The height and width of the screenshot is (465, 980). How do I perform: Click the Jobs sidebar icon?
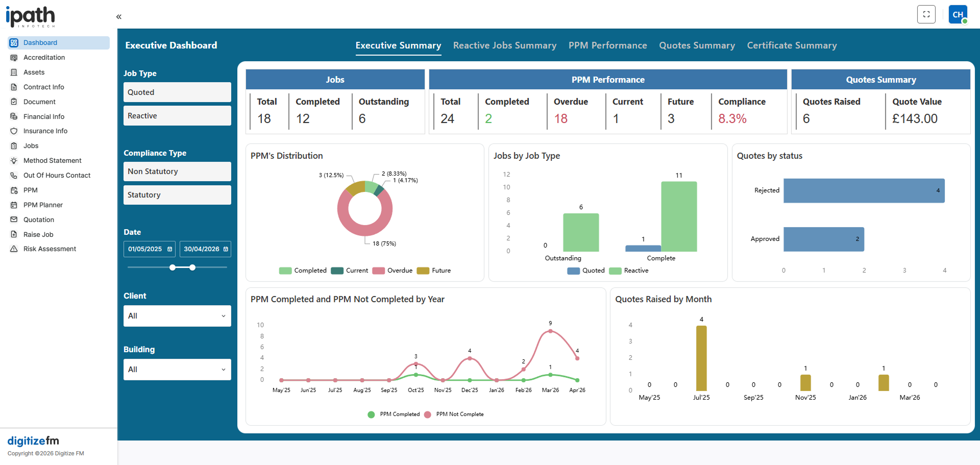coord(14,146)
